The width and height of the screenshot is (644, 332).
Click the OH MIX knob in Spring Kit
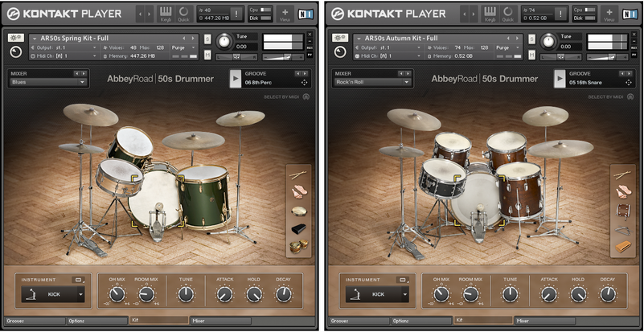(117, 294)
